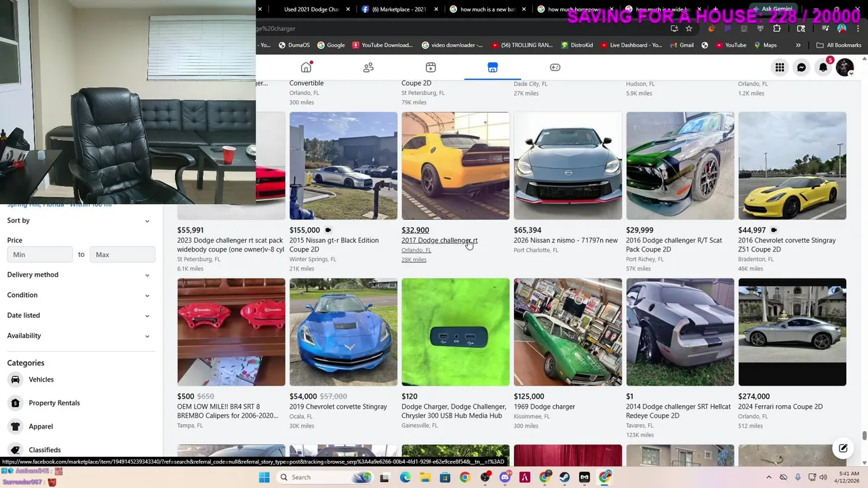Click the Windows taskbar Search box
This screenshot has height=488, width=868.
click(x=324, y=477)
